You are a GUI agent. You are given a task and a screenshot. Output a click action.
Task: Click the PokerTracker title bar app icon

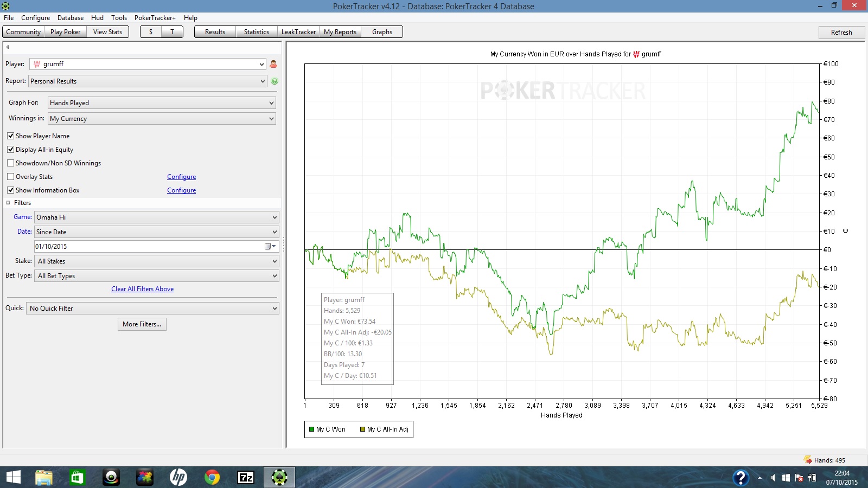[x=5, y=6]
